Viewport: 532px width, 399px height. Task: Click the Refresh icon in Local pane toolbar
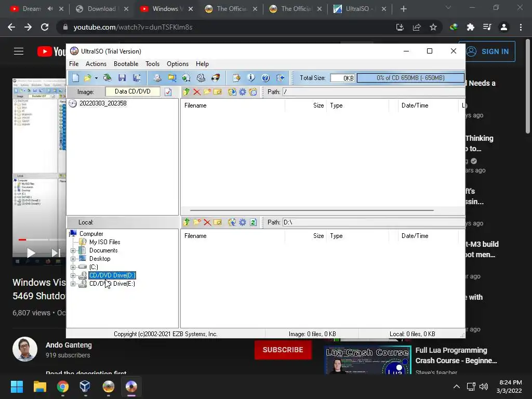click(x=253, y=222)
